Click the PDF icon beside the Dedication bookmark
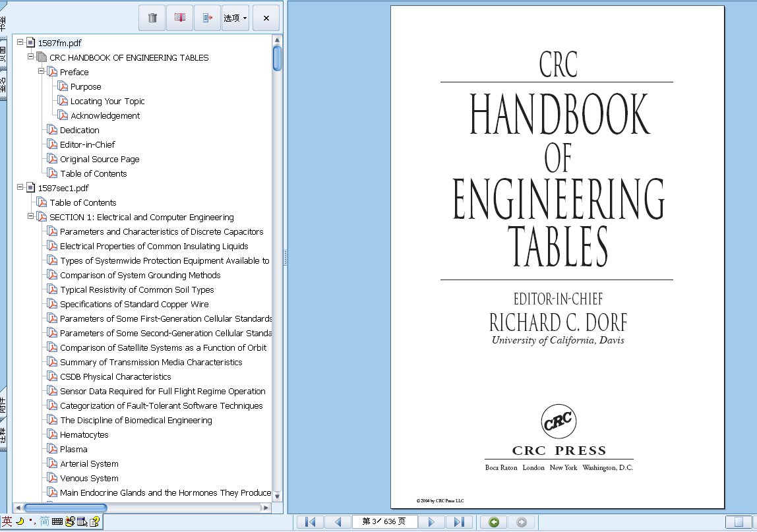 (x=52, y=129)
